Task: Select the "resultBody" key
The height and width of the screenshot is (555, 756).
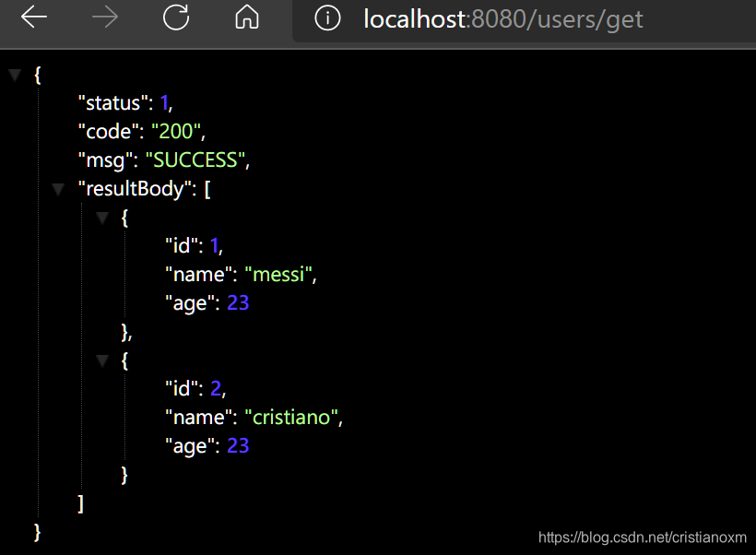Action: (x=134, y=189)
